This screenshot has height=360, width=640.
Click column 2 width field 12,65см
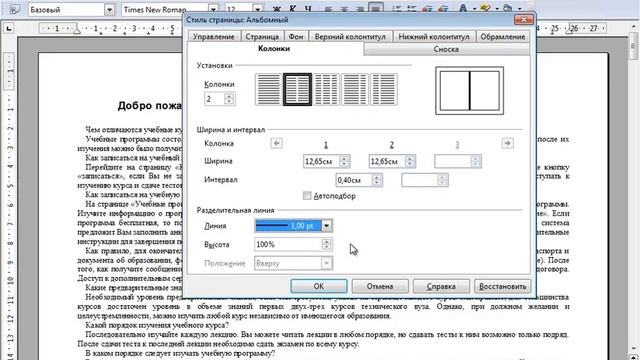point(387,161)
